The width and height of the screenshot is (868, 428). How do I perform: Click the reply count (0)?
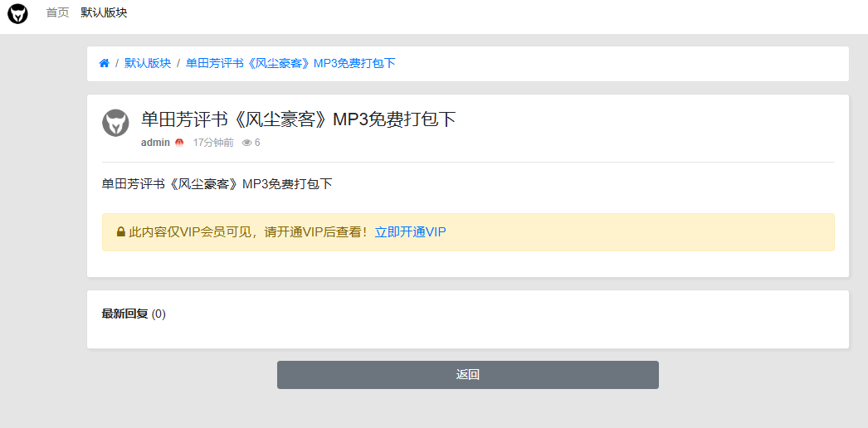pyautogui.click(x=158, y=314)
